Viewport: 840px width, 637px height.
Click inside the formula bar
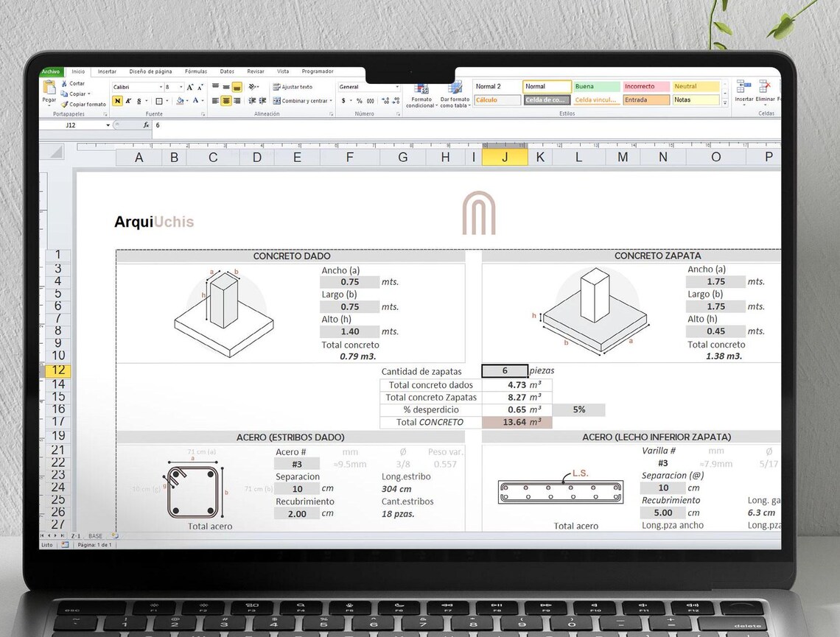click(x=295, y=124)
